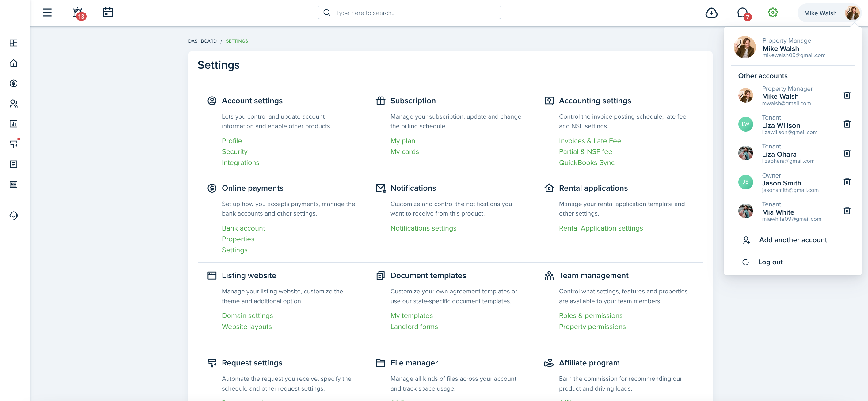This screenshot has width=868, height=401.
Task: Click the maintenance paint-roller icon with red dot
Action: (13, 144)
